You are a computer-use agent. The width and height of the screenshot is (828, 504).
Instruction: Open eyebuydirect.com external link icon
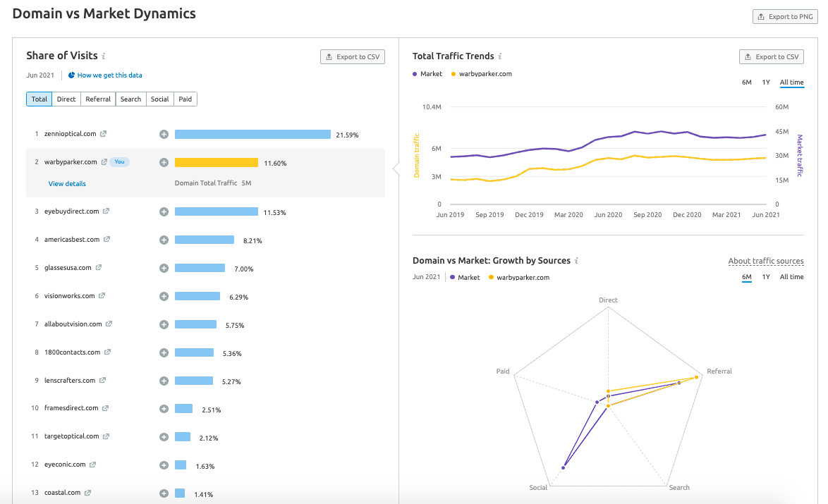point(106,211)
